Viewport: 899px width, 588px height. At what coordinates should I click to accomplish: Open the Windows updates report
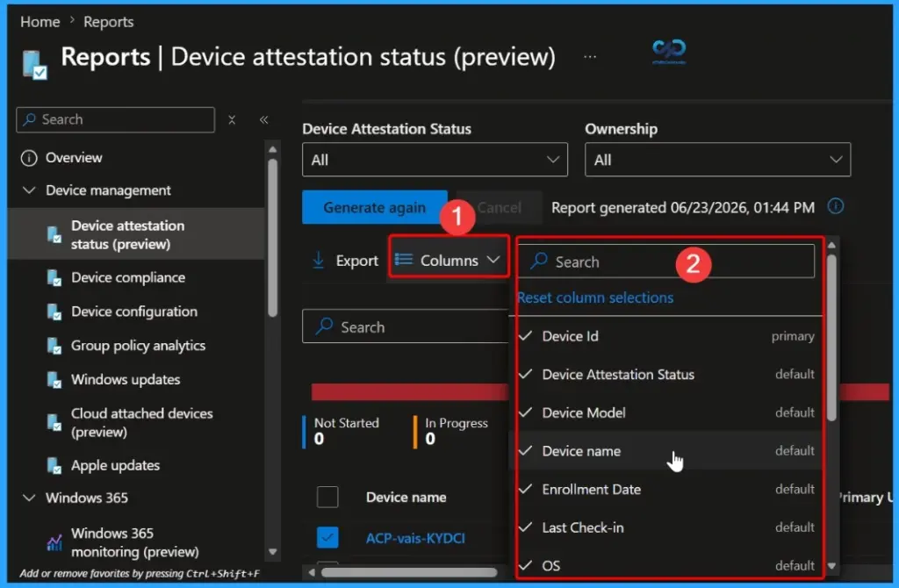tap(126, 379)
